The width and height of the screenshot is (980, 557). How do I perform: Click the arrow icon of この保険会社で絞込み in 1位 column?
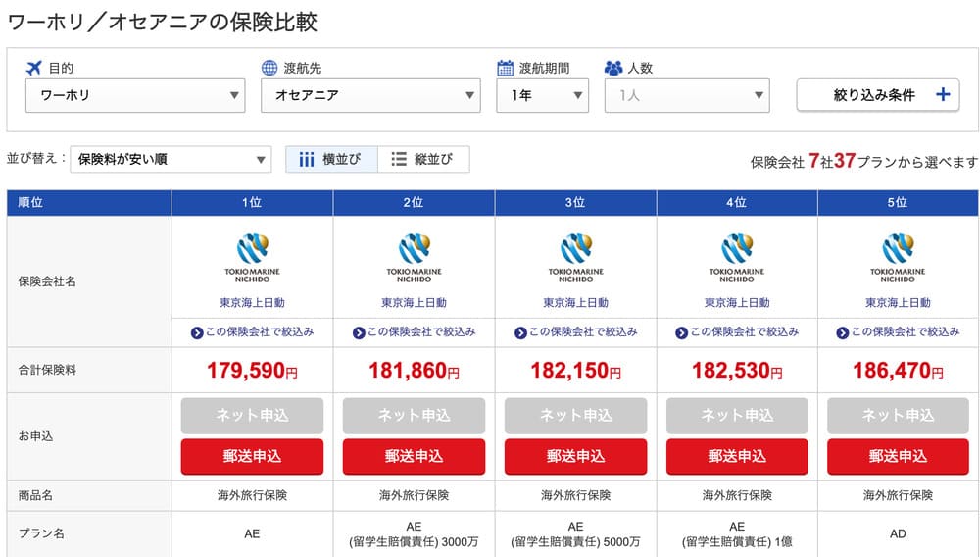[x=197, y=332]
